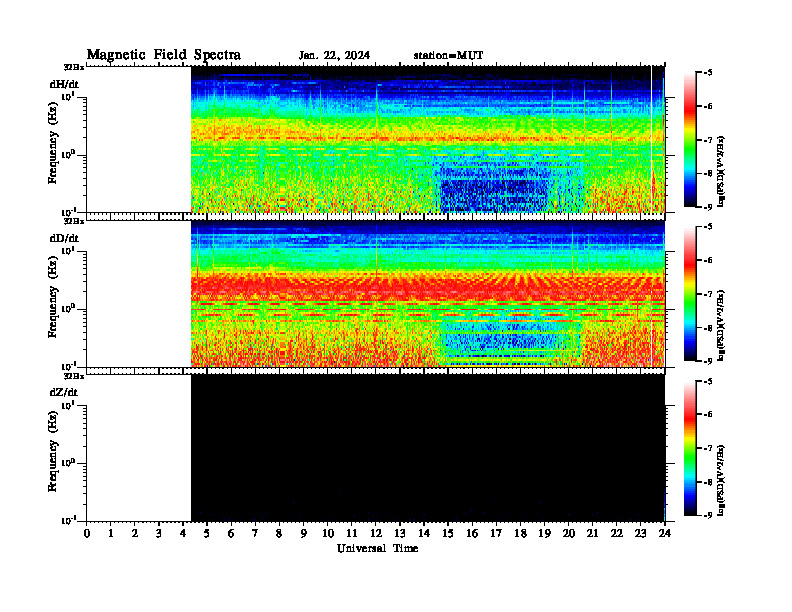Click the dZ/dt color scale bar
This screenshot has height=612, width=792.
coord(689,448)
